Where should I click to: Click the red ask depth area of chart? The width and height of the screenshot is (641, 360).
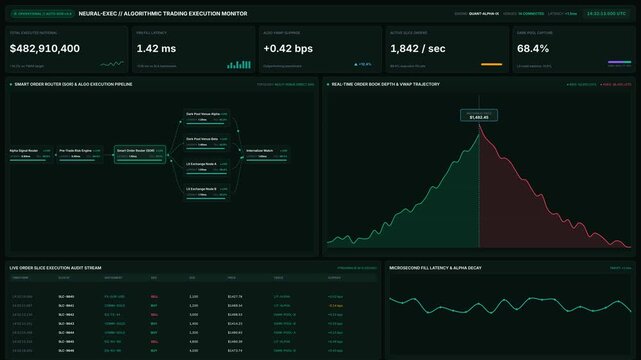pos(519,217)
